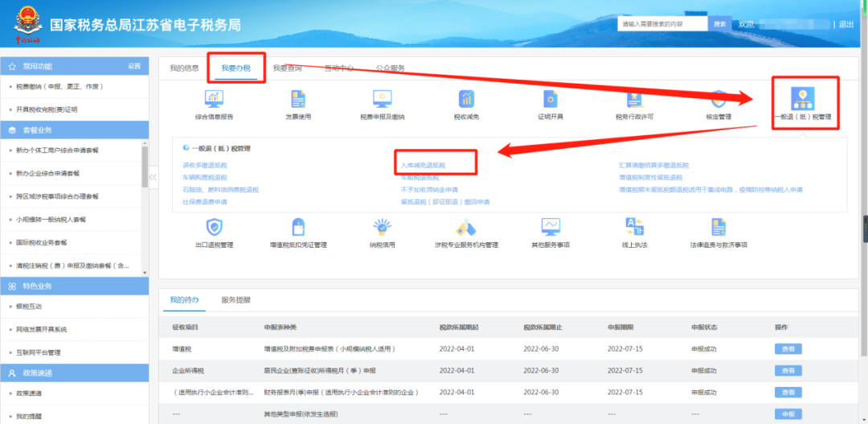Click 退出 to log out

pos(846,24)
